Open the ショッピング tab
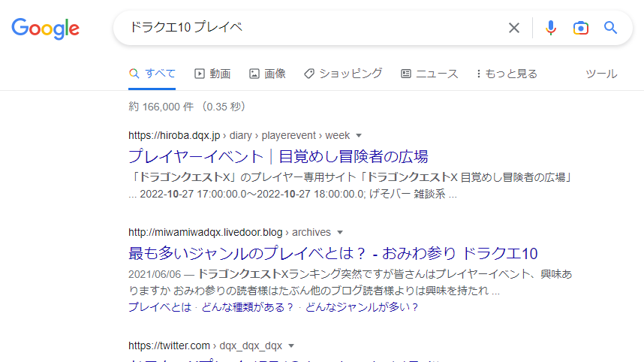The width and height of the screenshot is (644, 362). pos(343,74)
